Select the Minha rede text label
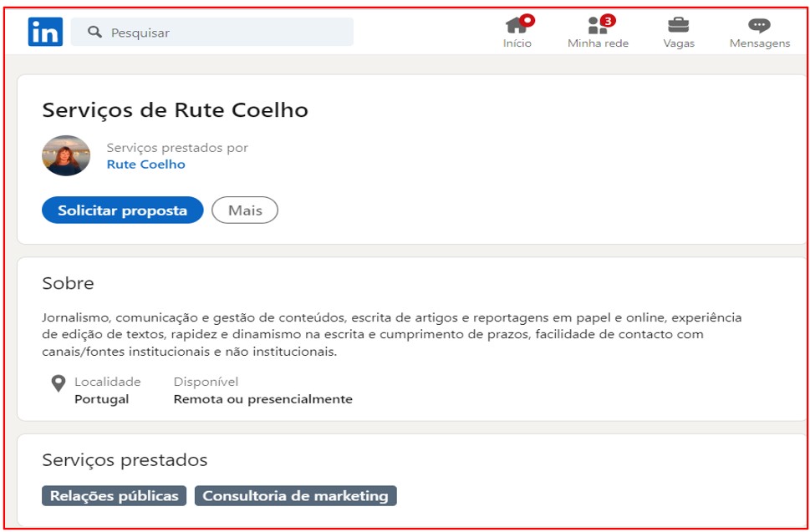This screenshot has width=810, height=532. (x=598, y=43)
